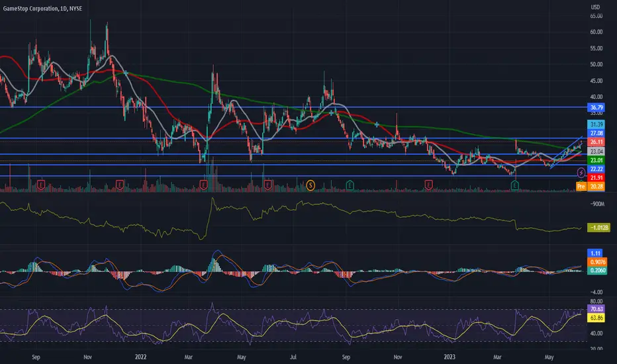
Task: Select the orange 0.9076 signal value label
Action: click(x=597, y=262)
